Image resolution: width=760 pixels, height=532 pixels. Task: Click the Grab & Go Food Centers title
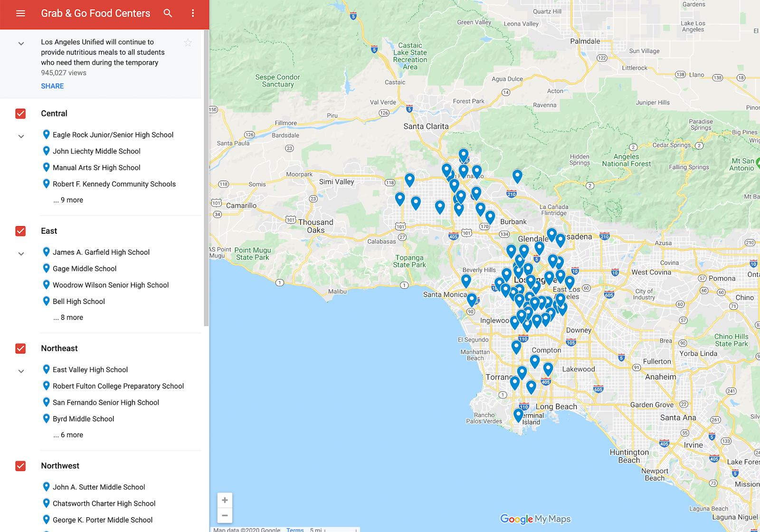[95, 13]
